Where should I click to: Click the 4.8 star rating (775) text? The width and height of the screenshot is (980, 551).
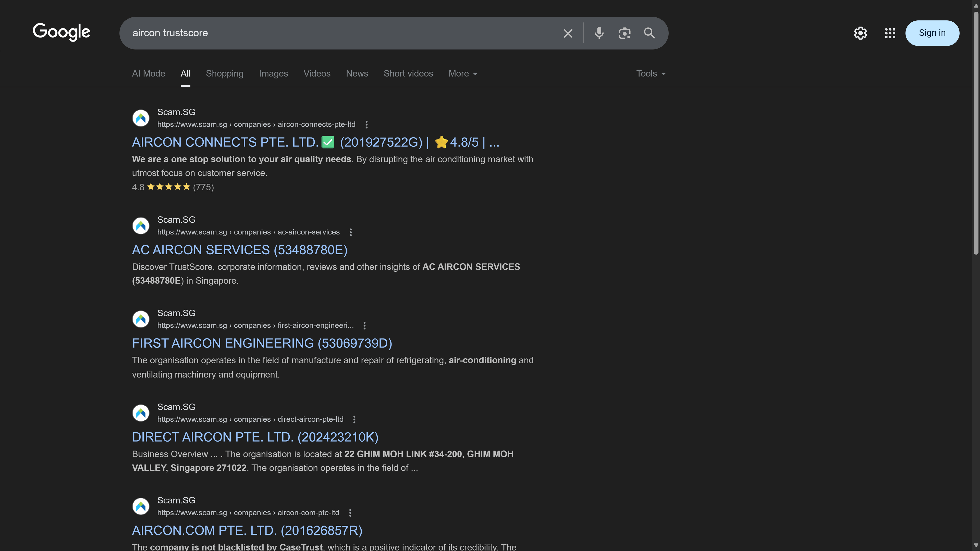pos(173,187)
